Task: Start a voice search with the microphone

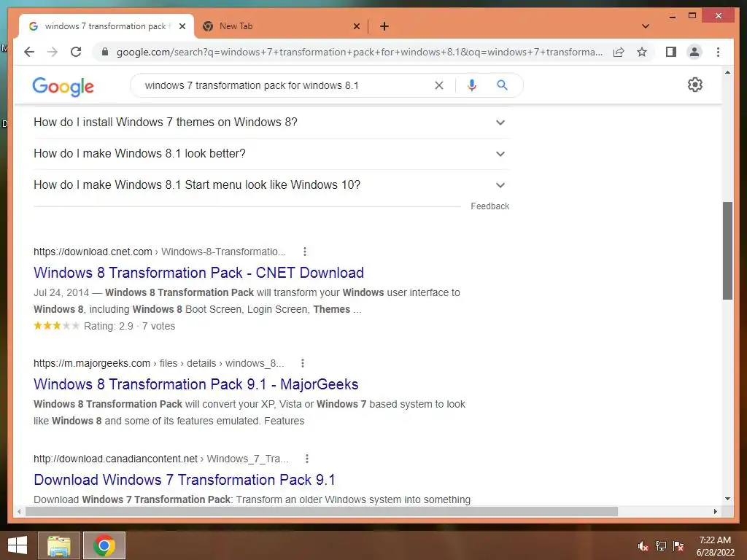Action: 472,85
